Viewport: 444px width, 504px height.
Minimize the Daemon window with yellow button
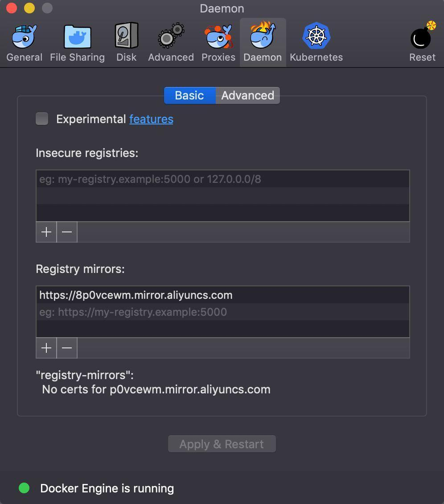(29, 8)
